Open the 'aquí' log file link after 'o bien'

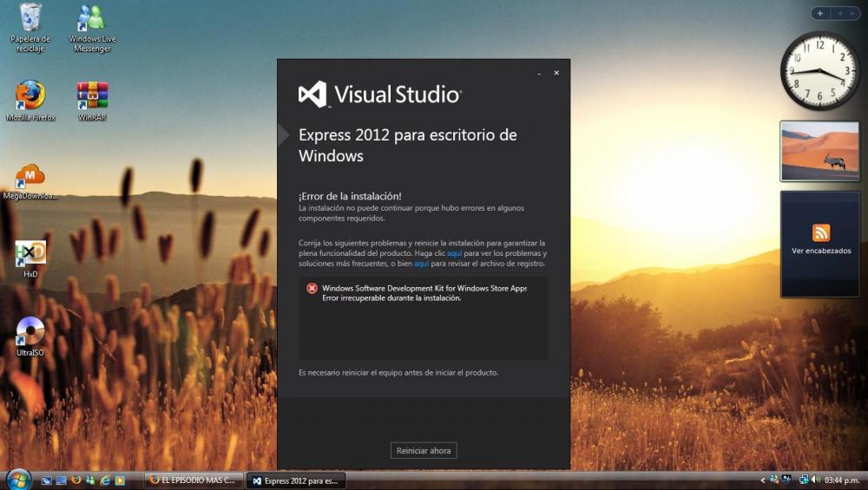coord(421,264)
